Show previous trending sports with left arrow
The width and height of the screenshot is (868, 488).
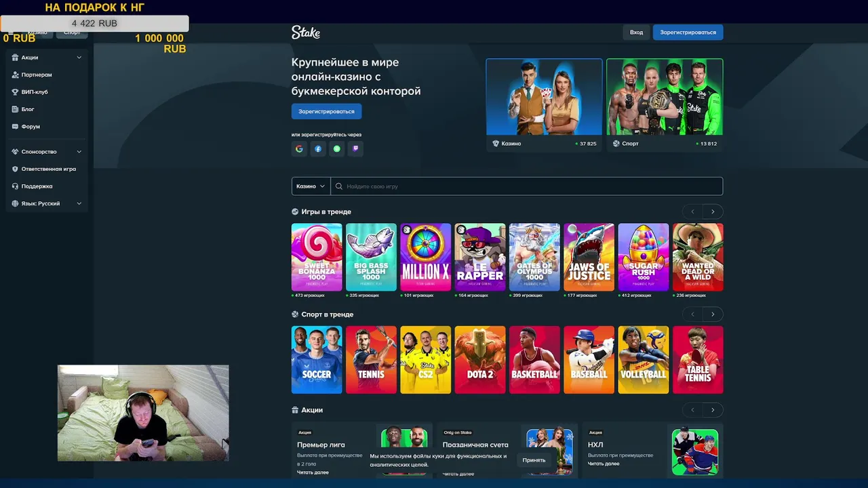pyautogui.click(x=692, y=314)
